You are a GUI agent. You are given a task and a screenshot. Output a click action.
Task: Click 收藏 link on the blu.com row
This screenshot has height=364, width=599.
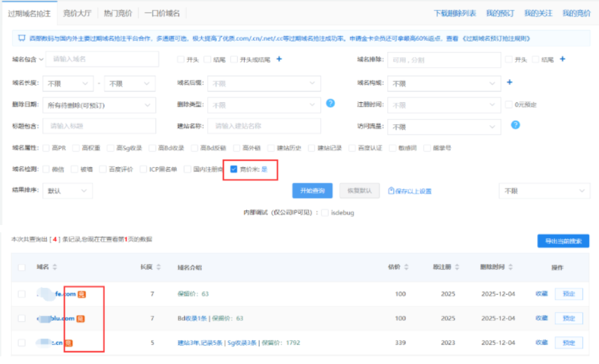[x=541, y=318]
